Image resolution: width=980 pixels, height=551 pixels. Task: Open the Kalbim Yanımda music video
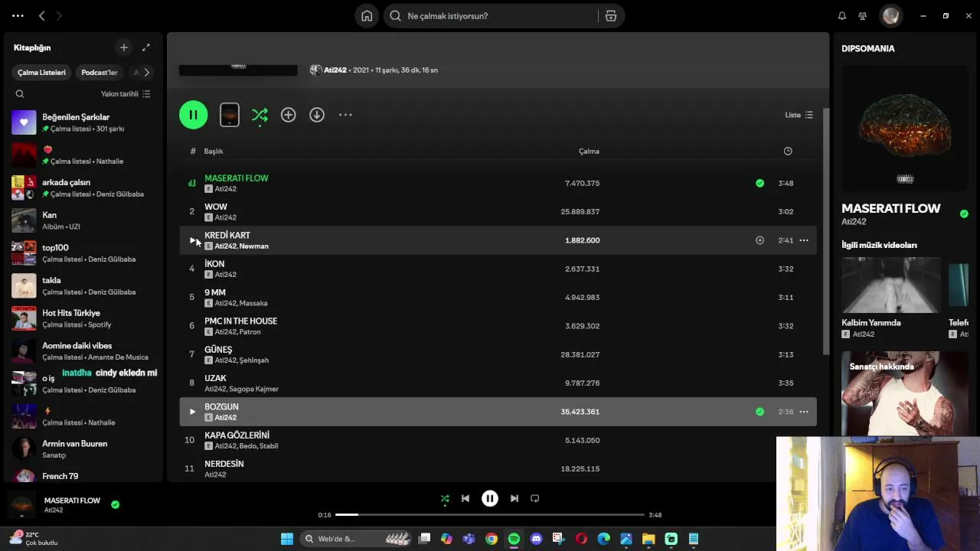point(890,298)
